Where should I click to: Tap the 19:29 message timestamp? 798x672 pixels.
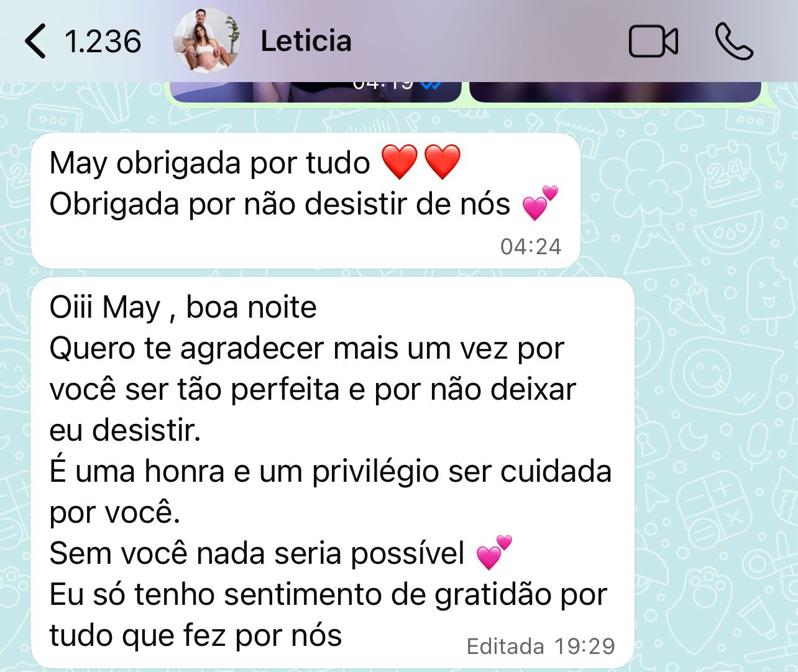coord(585,647)
